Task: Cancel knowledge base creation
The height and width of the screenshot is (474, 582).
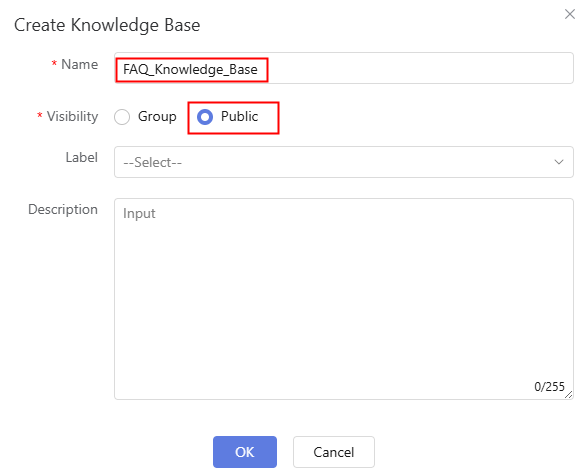Action: pyautogui.click(x=334, y=452)
